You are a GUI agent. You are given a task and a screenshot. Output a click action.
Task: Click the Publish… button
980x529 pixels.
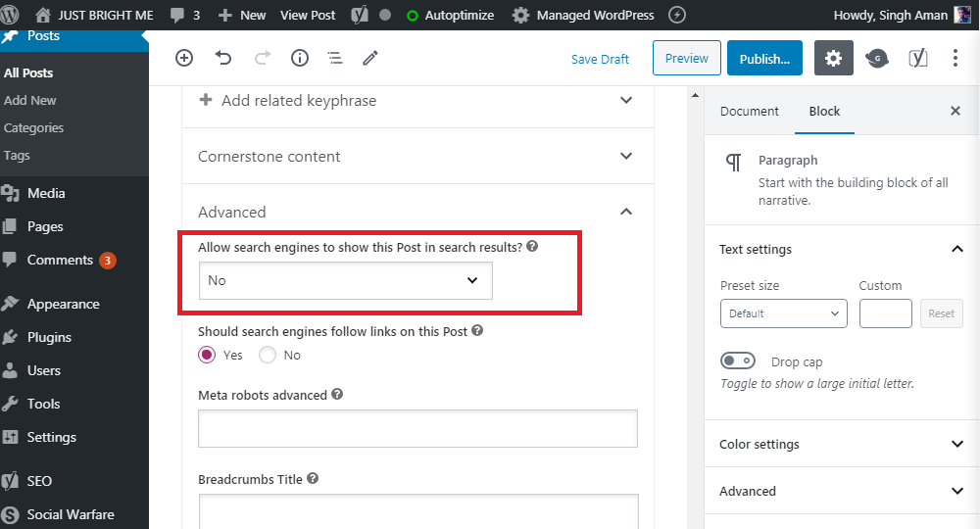(x=764, y=58)
